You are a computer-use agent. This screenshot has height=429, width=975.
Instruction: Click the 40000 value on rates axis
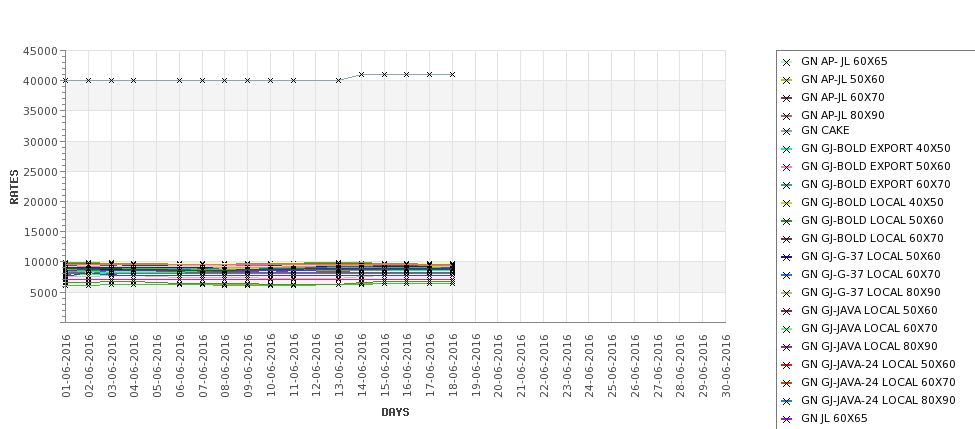point(40,81)
